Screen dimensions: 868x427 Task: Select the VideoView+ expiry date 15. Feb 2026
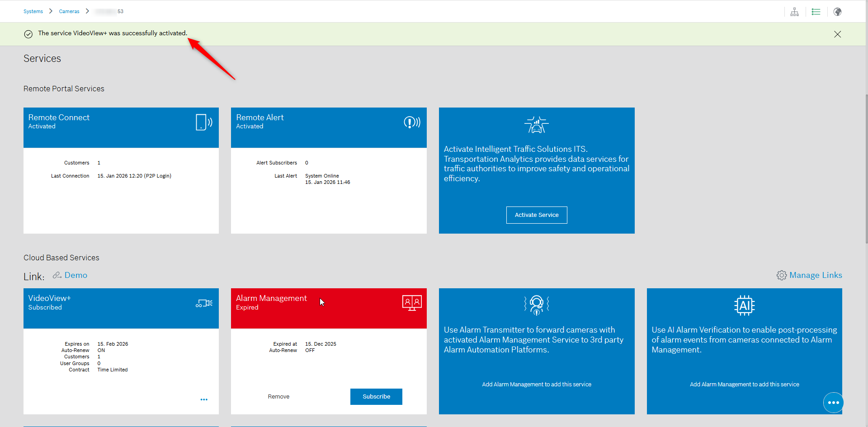pos(113,344)
